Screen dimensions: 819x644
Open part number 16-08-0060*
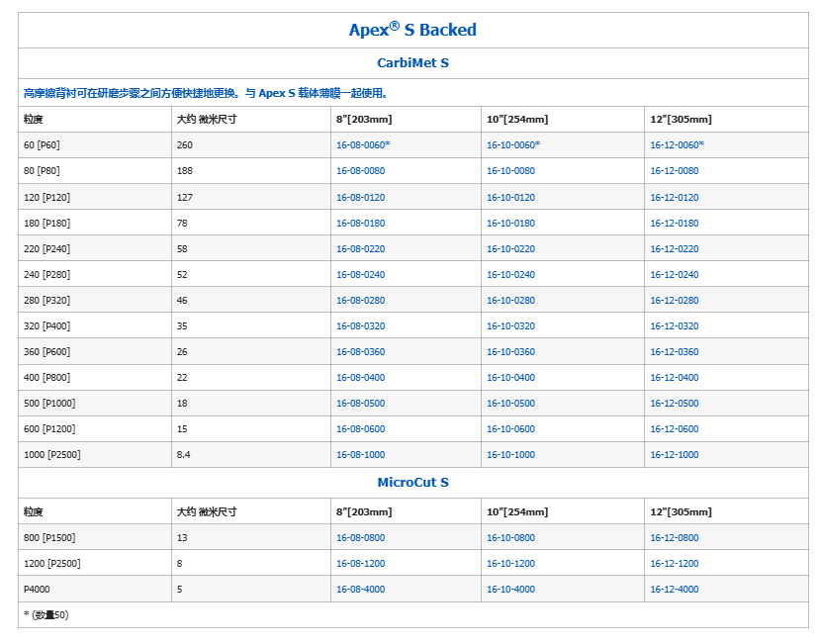(363, 145)
